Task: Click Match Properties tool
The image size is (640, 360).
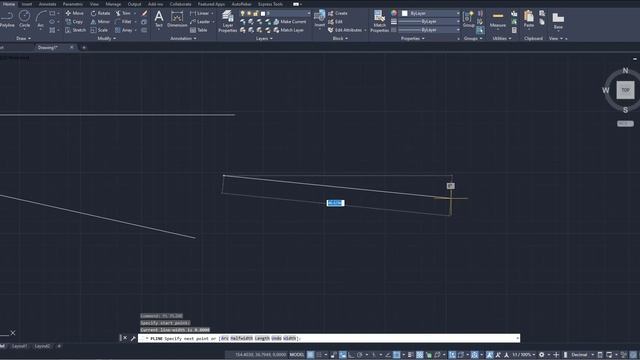Action: (380, 21)
